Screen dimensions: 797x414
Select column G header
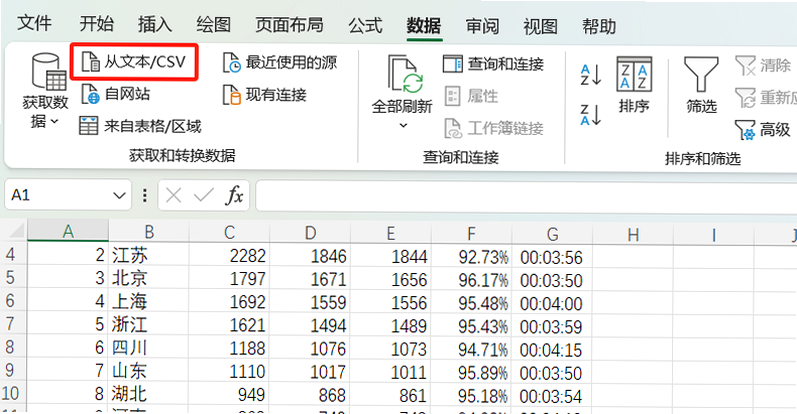coord(552,234)
